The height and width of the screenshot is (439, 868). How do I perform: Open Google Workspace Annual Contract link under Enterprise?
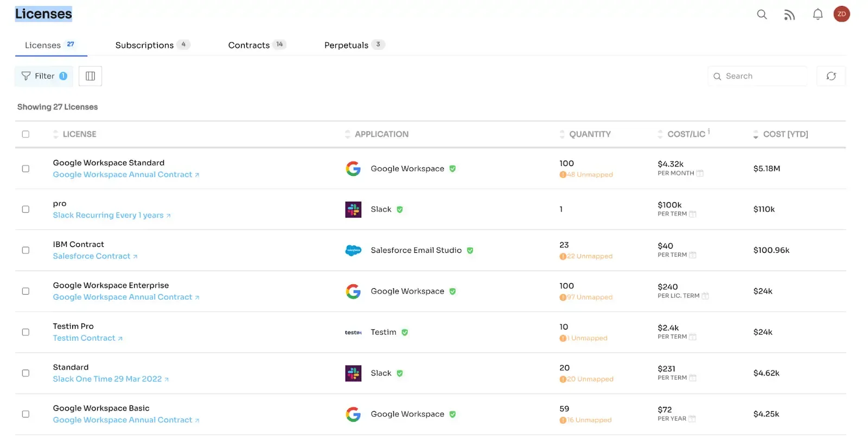click(x=126, y=297)
